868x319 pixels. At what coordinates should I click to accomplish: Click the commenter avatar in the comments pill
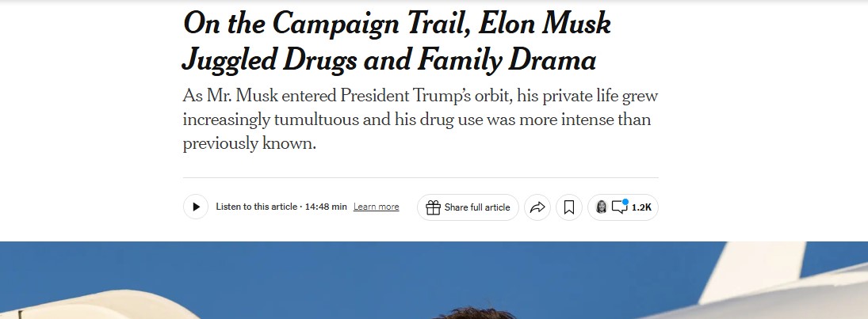[601, 207]
